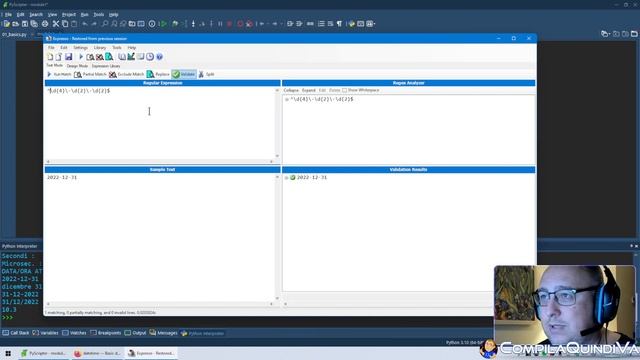Click the blue help question mark icon in Expresso
The width and height of the screenshot is (640, 360).
160,57
